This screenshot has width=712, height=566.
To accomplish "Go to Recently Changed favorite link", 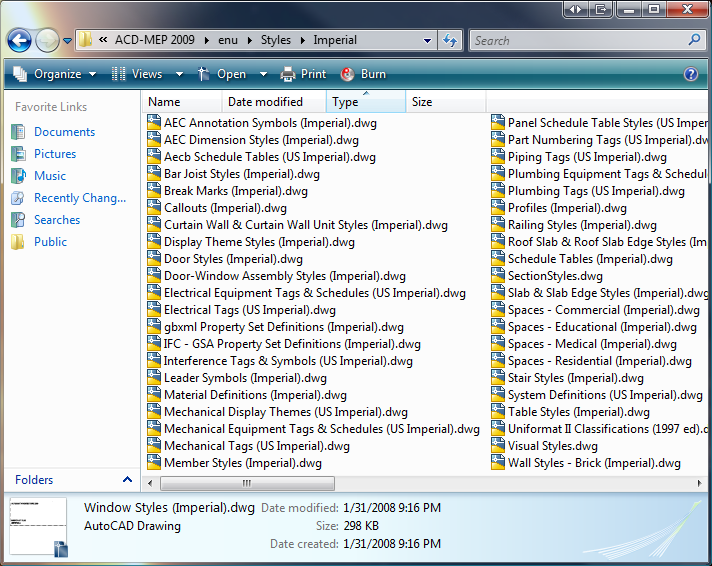I will point(79,198).
